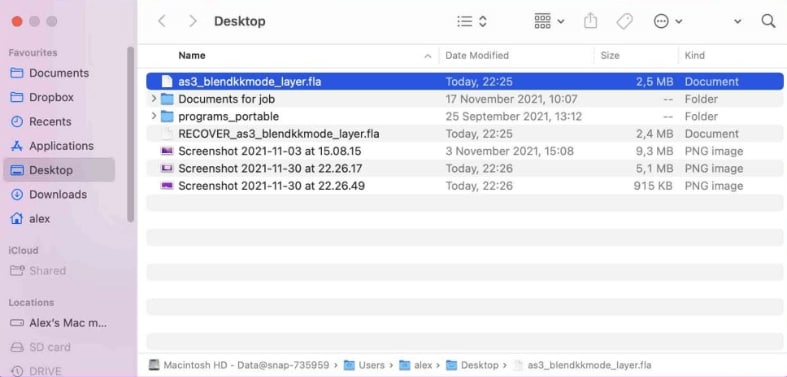Go back using the left chevron
Viewport: 787px width, 377px height.
[x=162, y=21]
